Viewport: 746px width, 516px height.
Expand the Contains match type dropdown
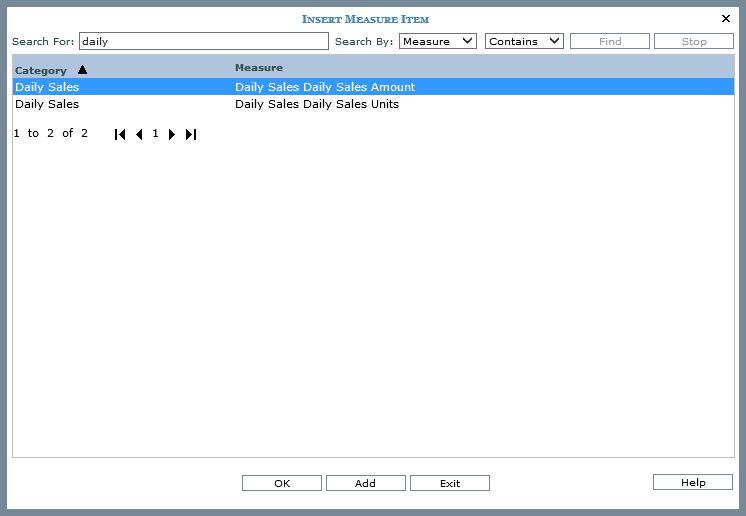(524, 41)
